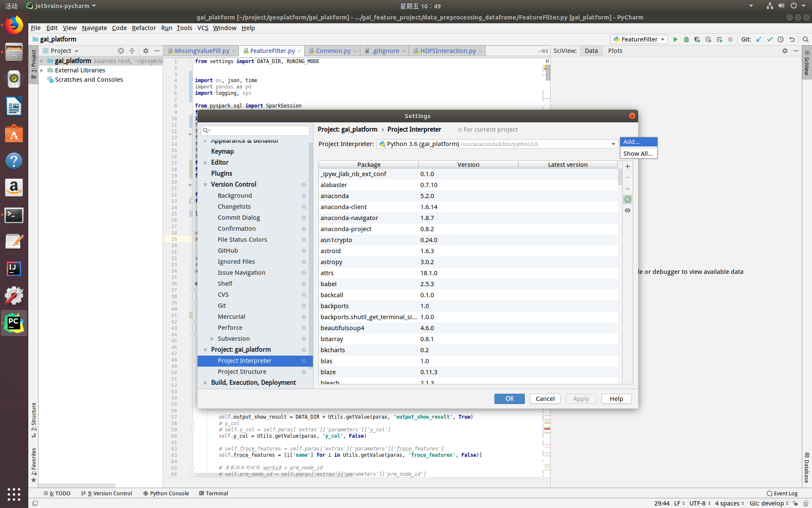
Task: Select the anaconda-navigator package row
Action: coord(468,218)
